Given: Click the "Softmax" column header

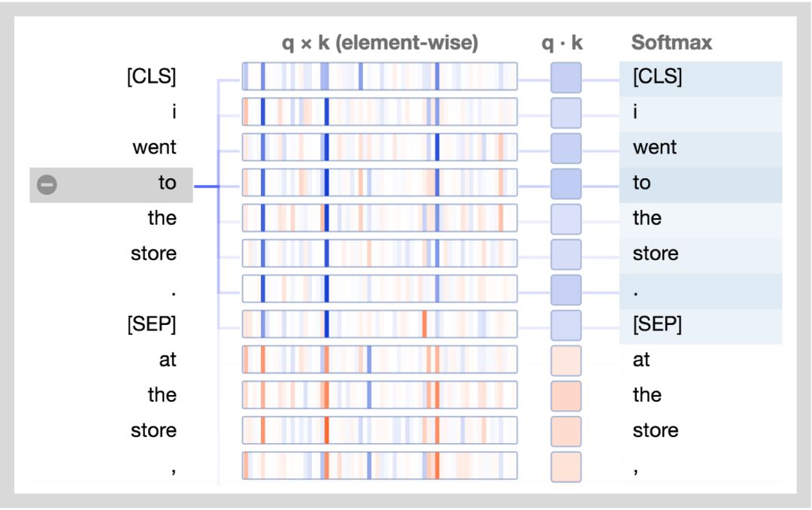Looking at the screenshot, I should point(671,43).
